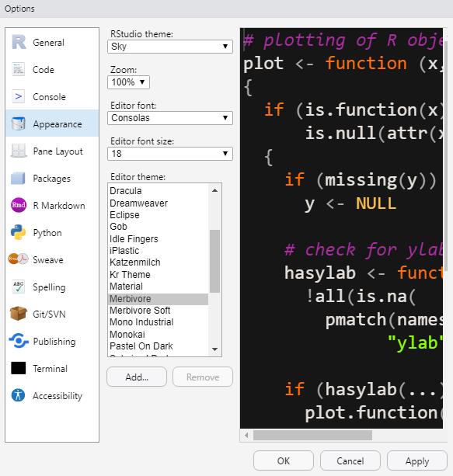This screenshot has height=476, width=453.
Task: Click the Code document icon
Action: point(19,70)
